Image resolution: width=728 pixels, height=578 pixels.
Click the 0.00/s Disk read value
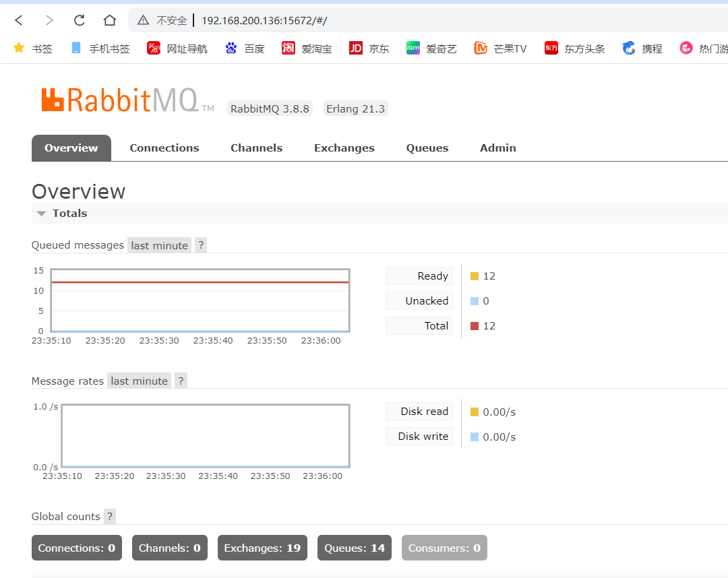499,412
